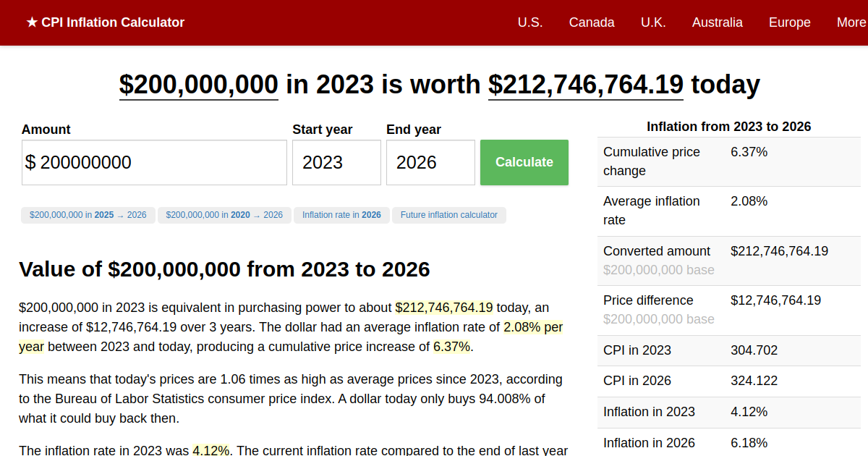Select the Start year 2023 field

tap(336, 162)
